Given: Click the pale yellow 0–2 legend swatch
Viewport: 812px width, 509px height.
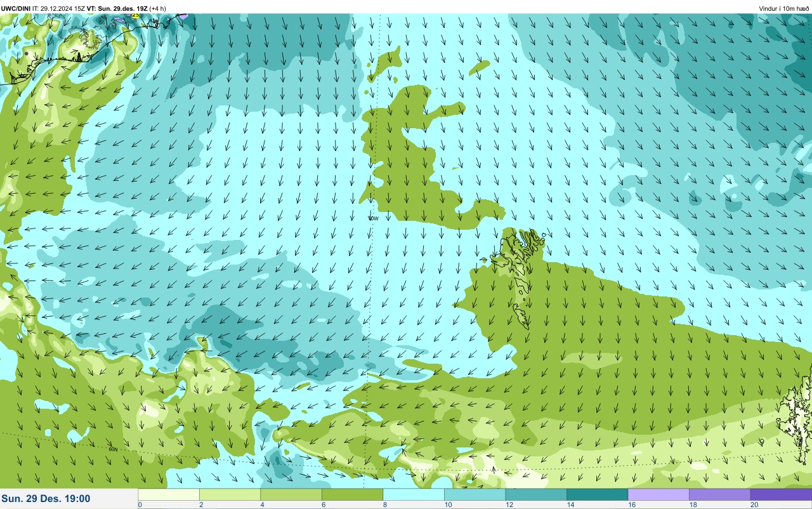Looking at the screenshot, I should click(169, 494).
